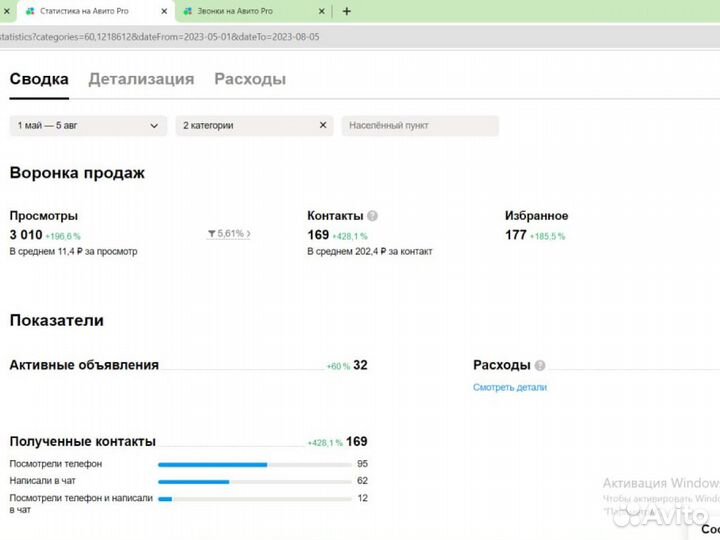
Task: Click the browser address bar URL
Action: point(159,37)
